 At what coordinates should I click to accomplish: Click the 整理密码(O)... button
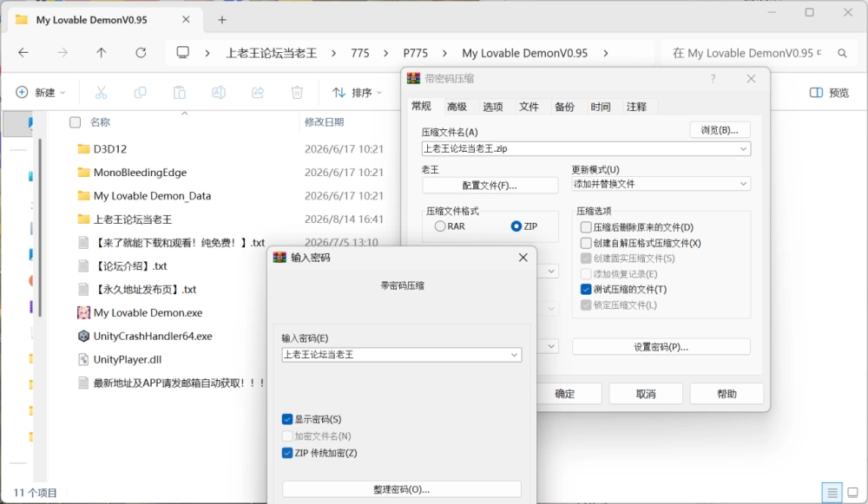click(x=401, y=489)
